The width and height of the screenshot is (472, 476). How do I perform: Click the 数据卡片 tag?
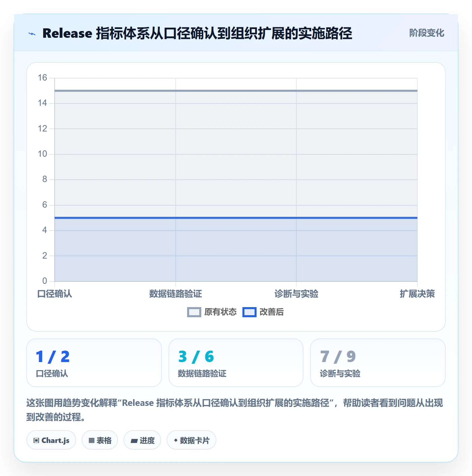tap(191, 440)
